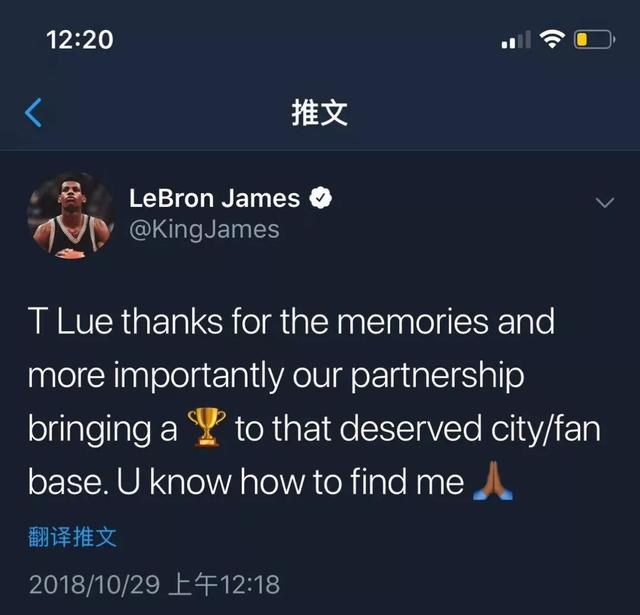
Task: Click the LeBron James display name
Action: (215, 198)
